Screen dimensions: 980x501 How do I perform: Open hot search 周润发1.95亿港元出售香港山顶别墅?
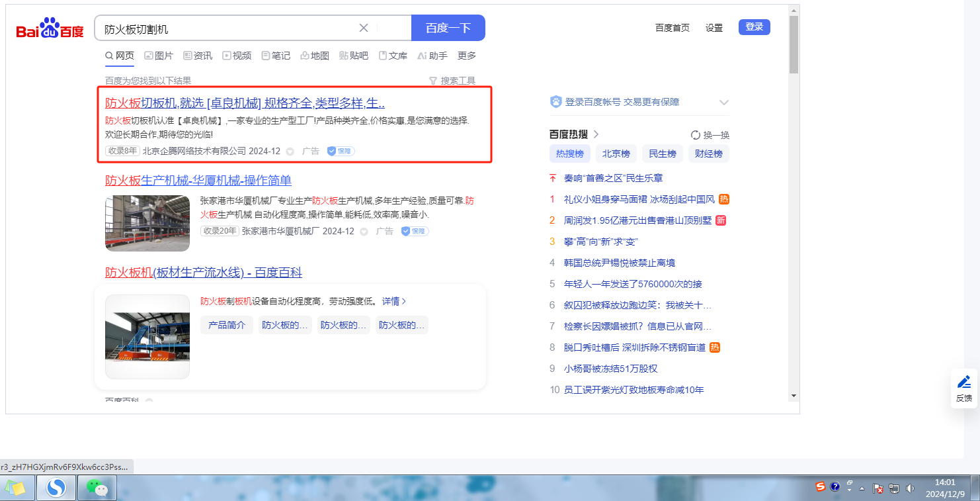(x=639, y=220)
